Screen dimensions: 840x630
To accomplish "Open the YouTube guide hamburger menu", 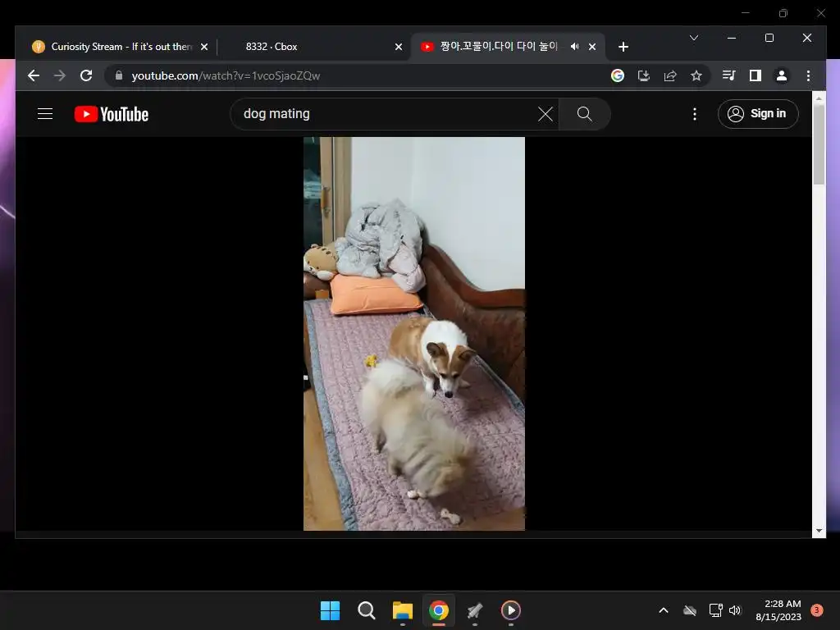I will click(x=45, y=113).
